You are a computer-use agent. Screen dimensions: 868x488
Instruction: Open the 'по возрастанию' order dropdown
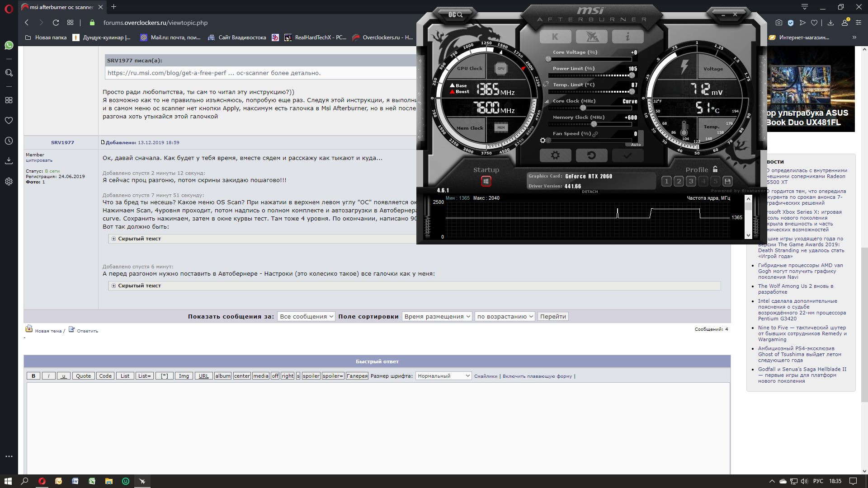tap(505, 316)
